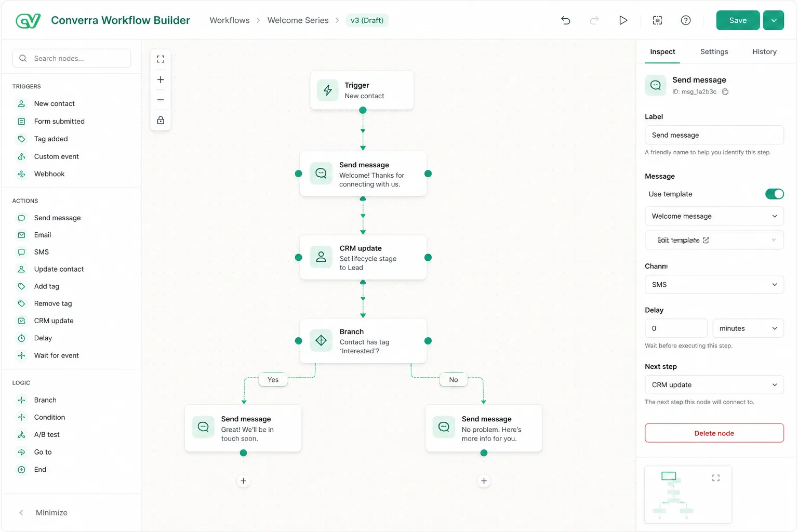Image resolution: width=798 pixels, height=532 pixels.
Task: Switch to the History tab
Action: 764,52
